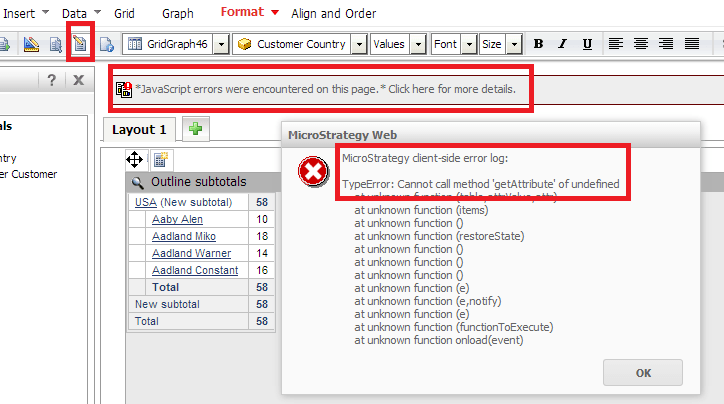Click the Outline subtotals title bar text
Screen dimensions: 724x404
pos(199,182)
